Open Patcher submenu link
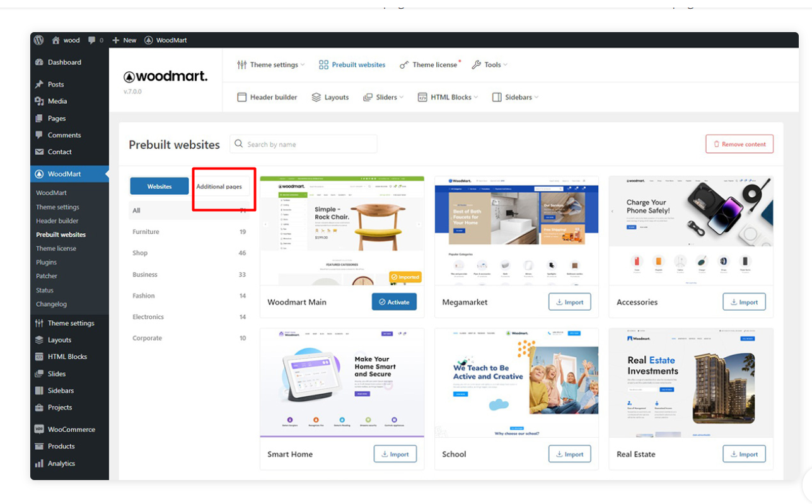 47,276
